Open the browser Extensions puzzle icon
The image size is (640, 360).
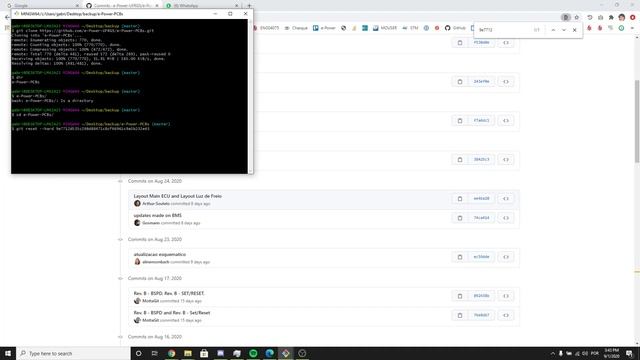pyautogui.click(x=611, y=18)
